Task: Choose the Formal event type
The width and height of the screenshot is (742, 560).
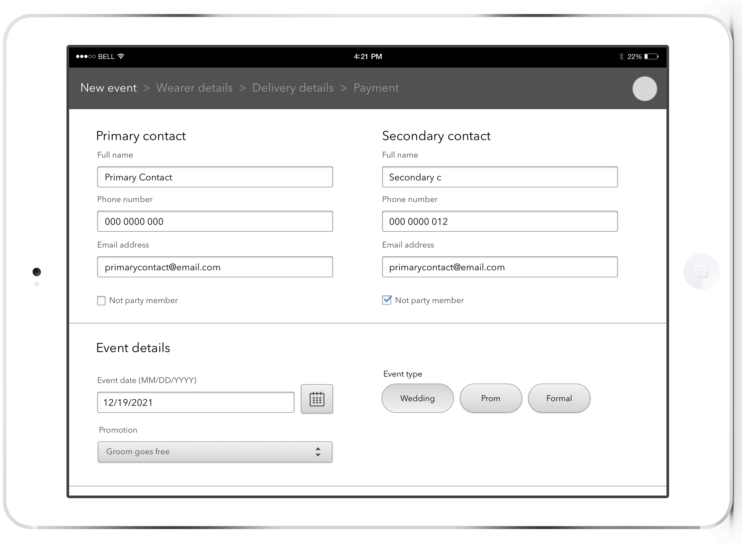Action: tap(559, 398)
